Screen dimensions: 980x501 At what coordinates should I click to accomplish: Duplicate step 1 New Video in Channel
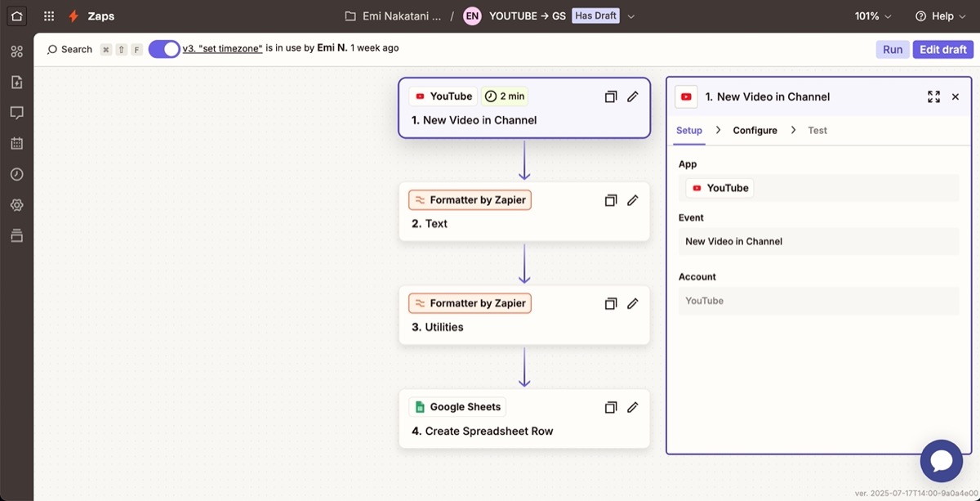pos(610,96)
